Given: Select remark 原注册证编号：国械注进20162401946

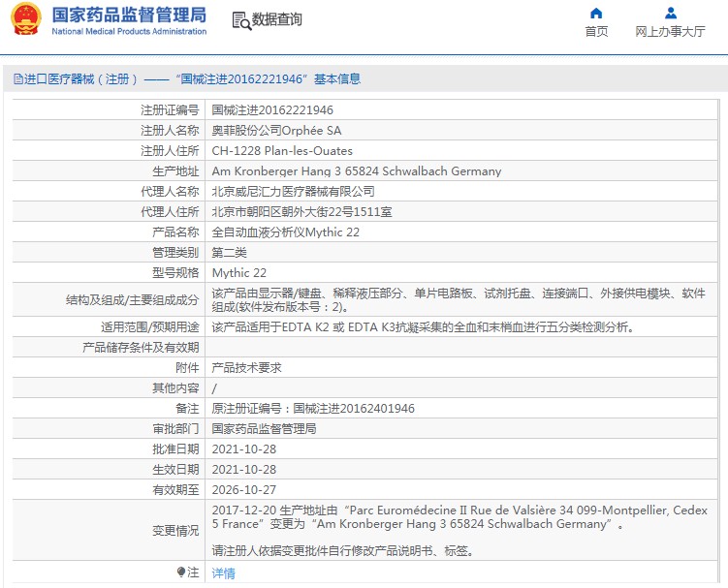Looking at the screenshot, I should (313, 409).
